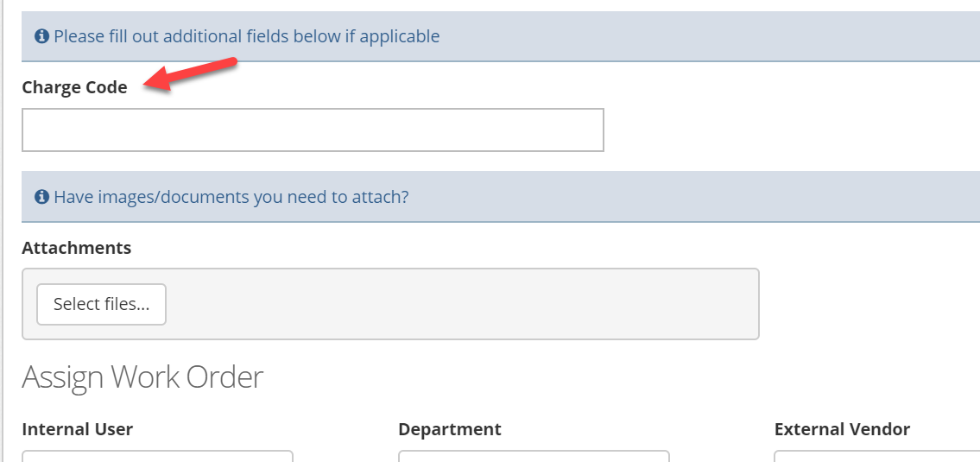This screenshot has width=980, height=462.
Task: Click empty gray Attachments drop zone area
Action: [x=463, y=305]
